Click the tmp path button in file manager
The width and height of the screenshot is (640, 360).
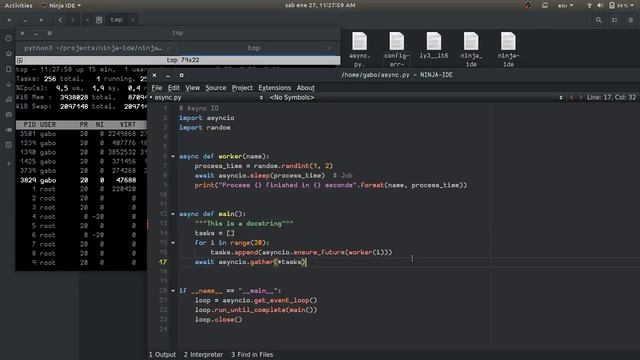(x=116, y=20)
